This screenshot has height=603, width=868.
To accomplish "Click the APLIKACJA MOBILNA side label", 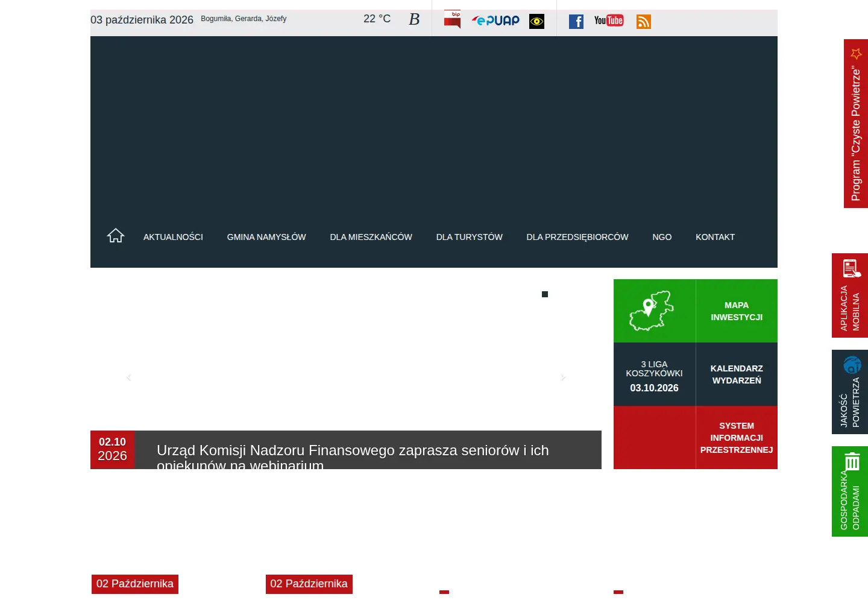I will point(850,308).
